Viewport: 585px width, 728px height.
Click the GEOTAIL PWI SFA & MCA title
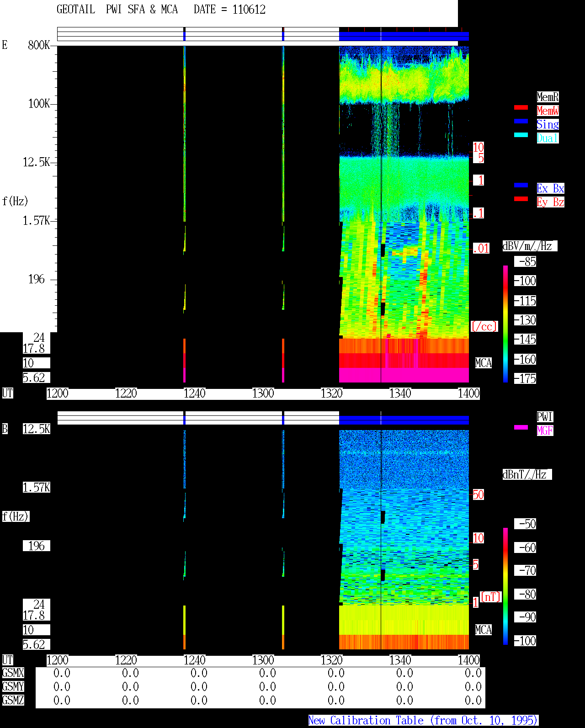(117, 9)
